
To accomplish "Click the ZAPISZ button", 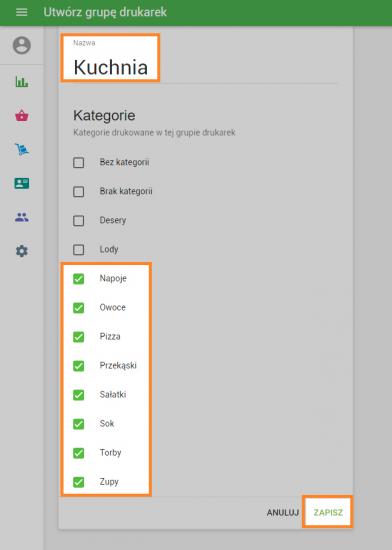I will pyautogui.click(x=328, y=512).
